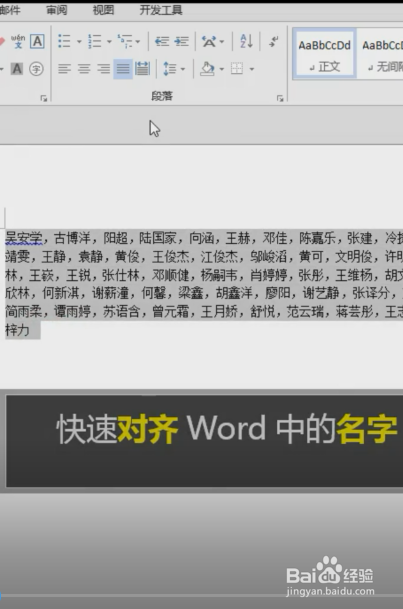Click the name 胡鑫洋 in the document
This screenshot has width=403, height=609.
pyautogui.click(x=235, y=293)
